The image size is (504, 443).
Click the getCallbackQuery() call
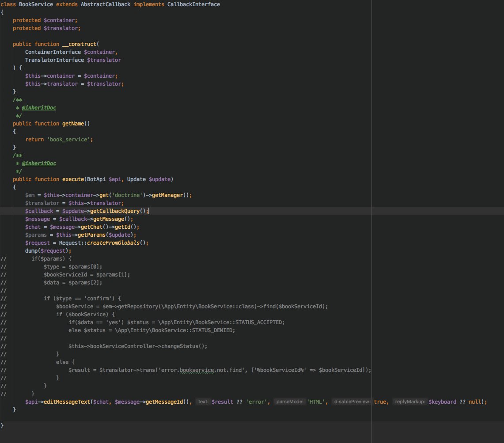pyautogui.click(x=118, y=211)
